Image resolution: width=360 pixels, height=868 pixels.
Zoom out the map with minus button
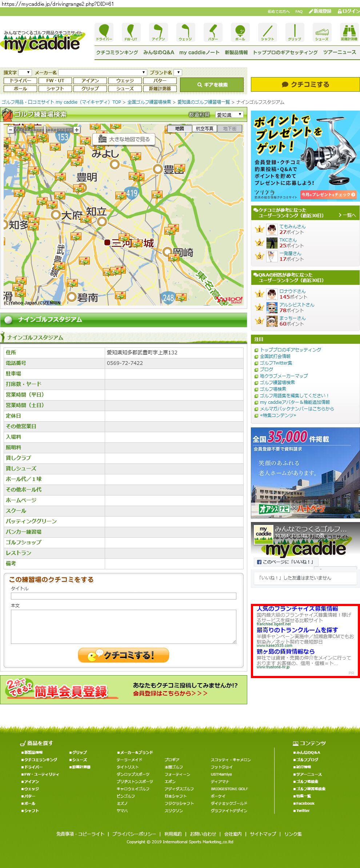[11, 130]
